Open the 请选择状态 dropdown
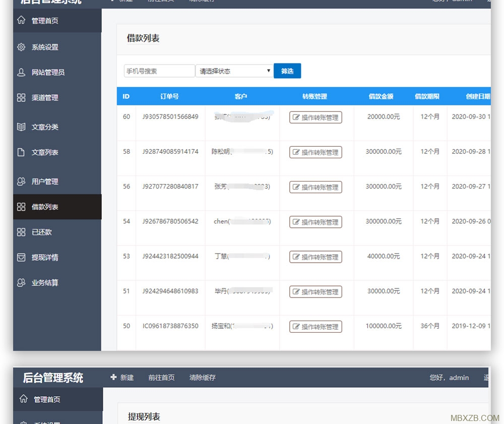Viewport: 504px width, 424px height. (x=234, y=71)
